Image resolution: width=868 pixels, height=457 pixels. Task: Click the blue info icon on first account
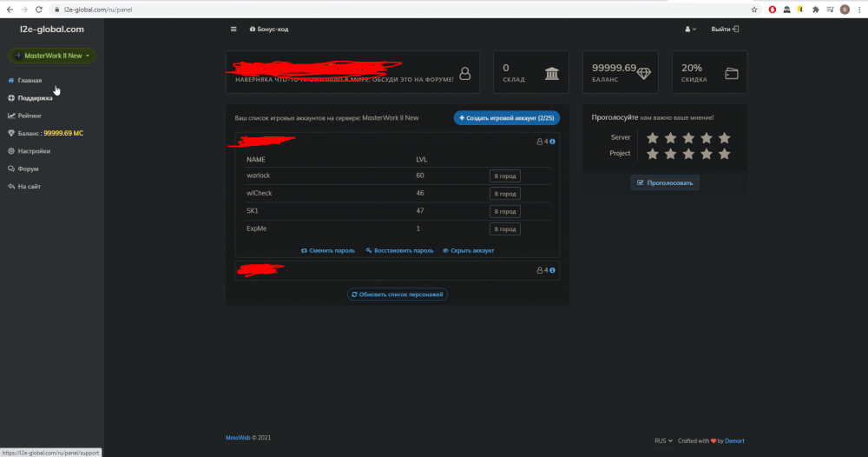point(552,141)
